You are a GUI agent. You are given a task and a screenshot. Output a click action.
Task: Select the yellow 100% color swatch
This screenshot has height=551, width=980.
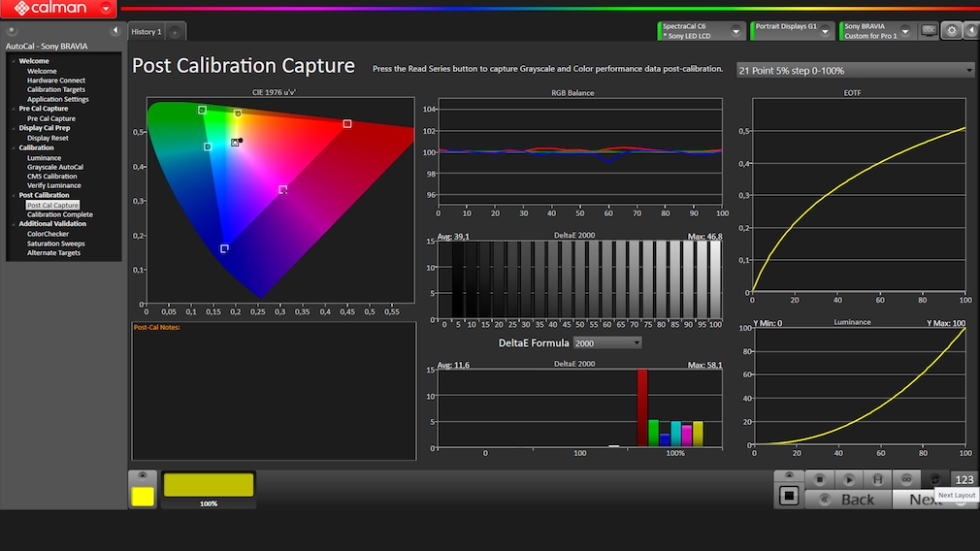tap(209, 485)
